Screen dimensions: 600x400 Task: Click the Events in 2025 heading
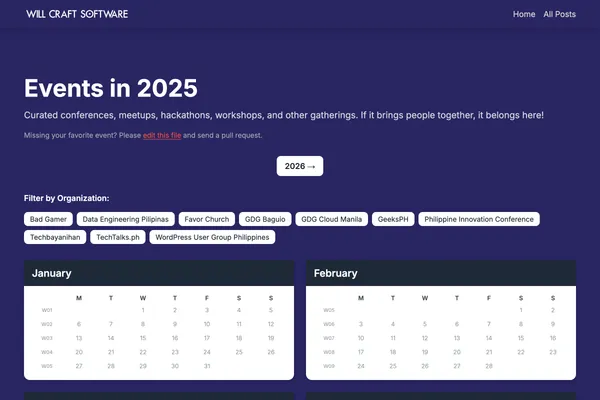pos(111,88)
